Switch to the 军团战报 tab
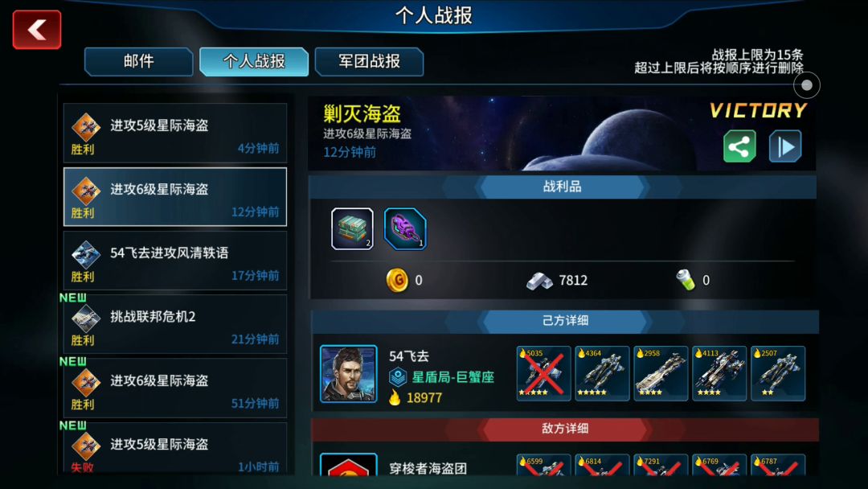The image size is (868, 489). tap(369, 61)
